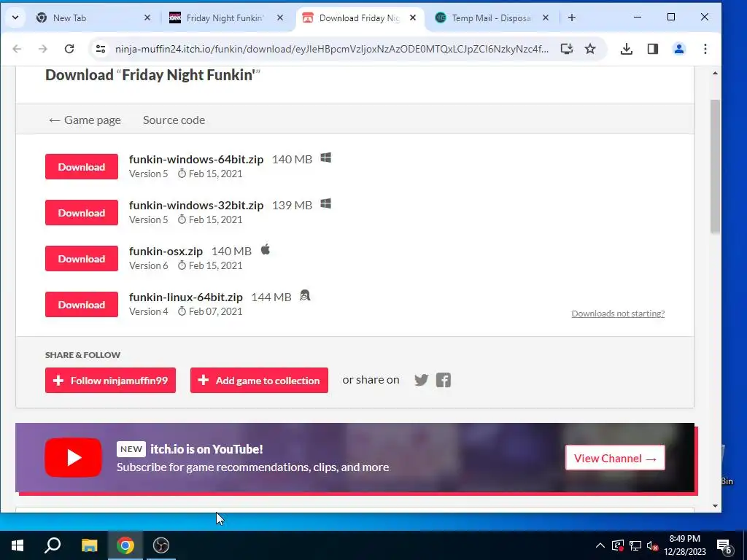Click install app icon in address bar
The width and height of the screenshot is (747, 560).
pyautogui.click(x=566, y=49)
